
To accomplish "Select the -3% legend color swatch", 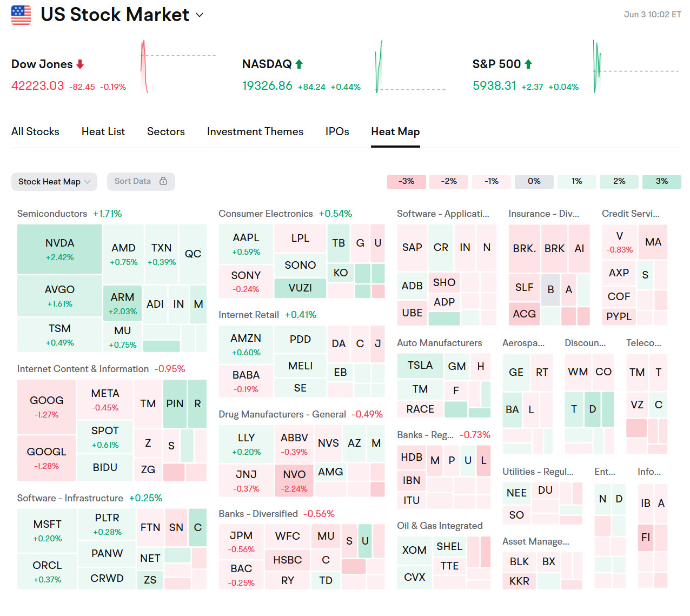I will (406, 182).
